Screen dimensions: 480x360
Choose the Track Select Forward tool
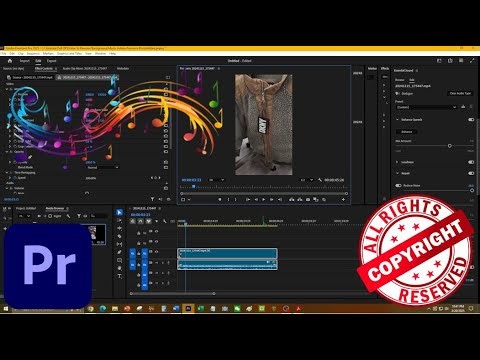120,220
